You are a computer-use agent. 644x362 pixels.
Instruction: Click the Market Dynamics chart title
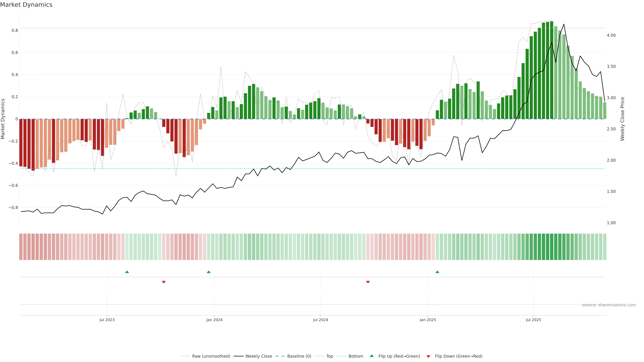click(26, 5)
